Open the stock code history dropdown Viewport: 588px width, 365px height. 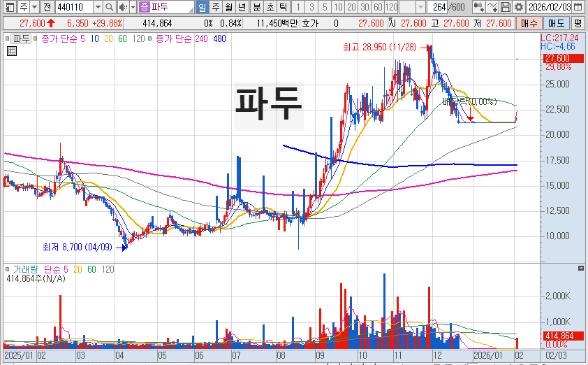(98, 7)
